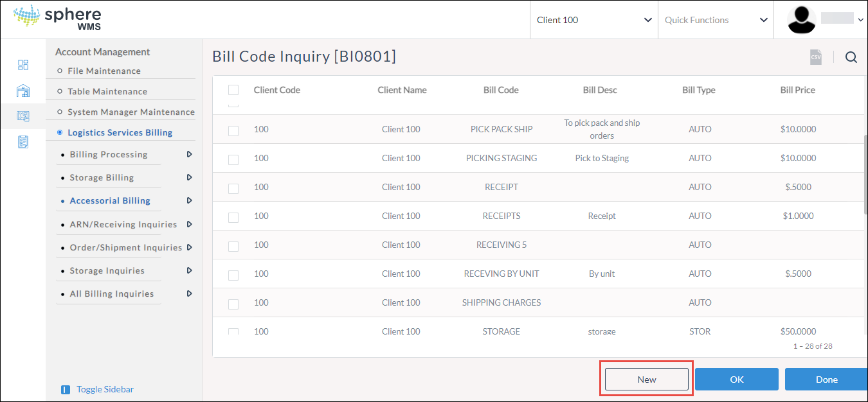
Task: Click the New button
Action: pos(647,379)
